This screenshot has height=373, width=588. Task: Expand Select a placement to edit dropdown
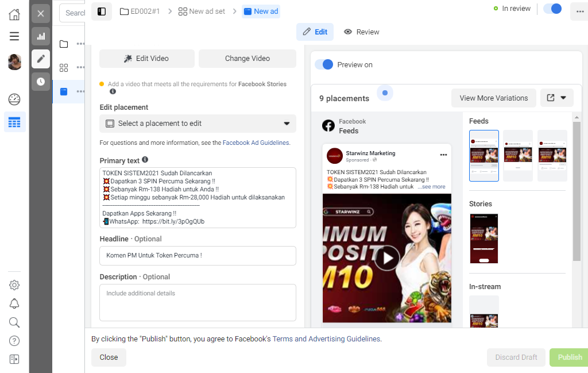tap(198, 124)
